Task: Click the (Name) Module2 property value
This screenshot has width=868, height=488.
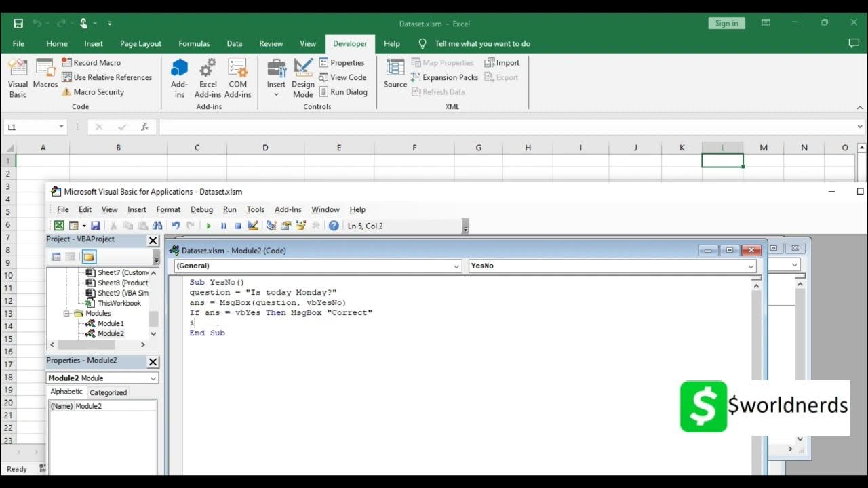Action: tap(115, 406)
